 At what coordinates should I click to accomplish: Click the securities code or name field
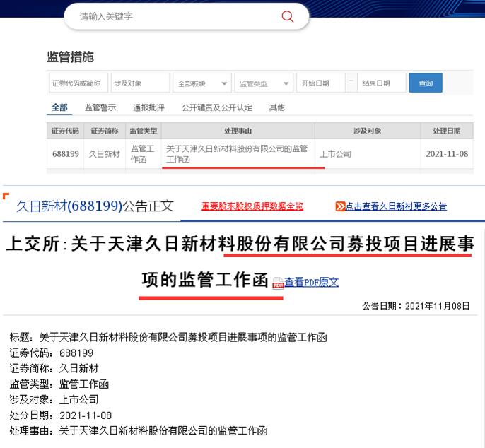[x=78, y=83]
